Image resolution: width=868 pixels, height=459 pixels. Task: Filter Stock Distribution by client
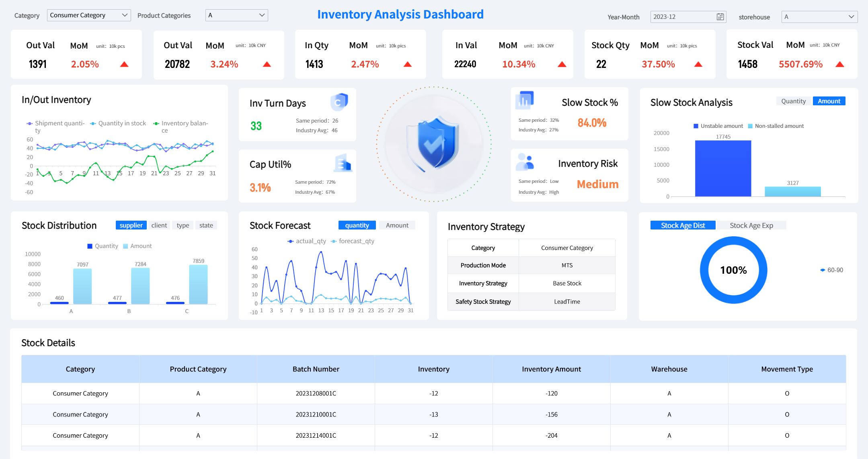[159, 225]
